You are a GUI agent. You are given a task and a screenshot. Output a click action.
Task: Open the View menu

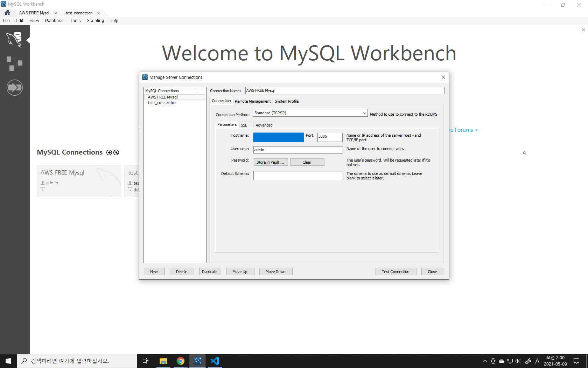coord(34,21)
